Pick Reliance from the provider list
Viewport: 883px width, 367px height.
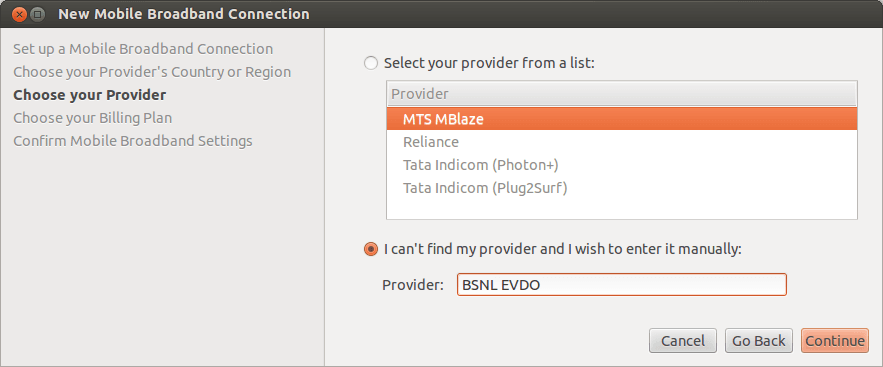(622, 142)
